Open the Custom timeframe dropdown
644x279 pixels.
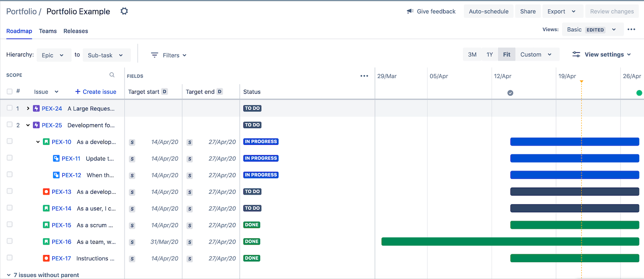[537, 54]
